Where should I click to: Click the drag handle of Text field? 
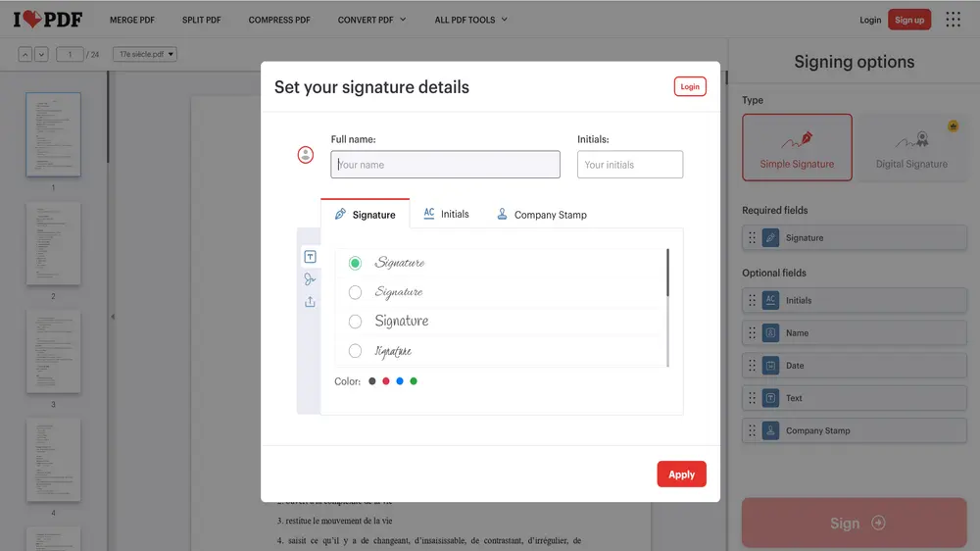[752, 398]
